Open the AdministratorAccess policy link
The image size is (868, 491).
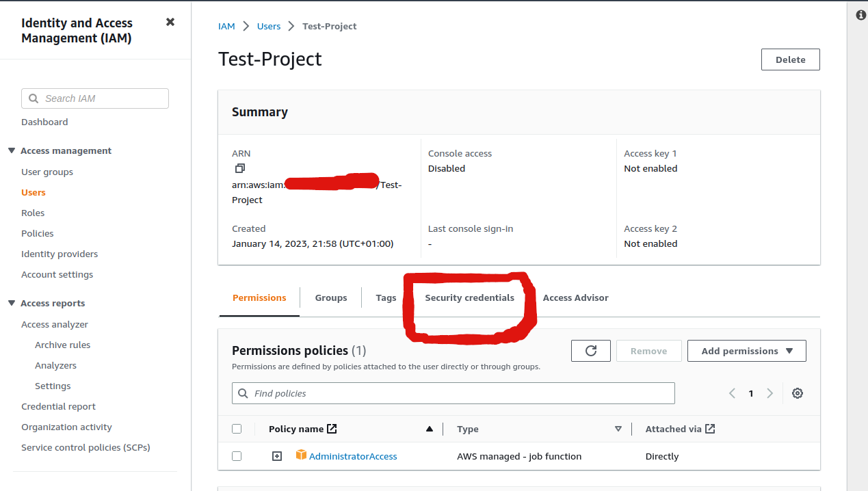pos(353,456)
